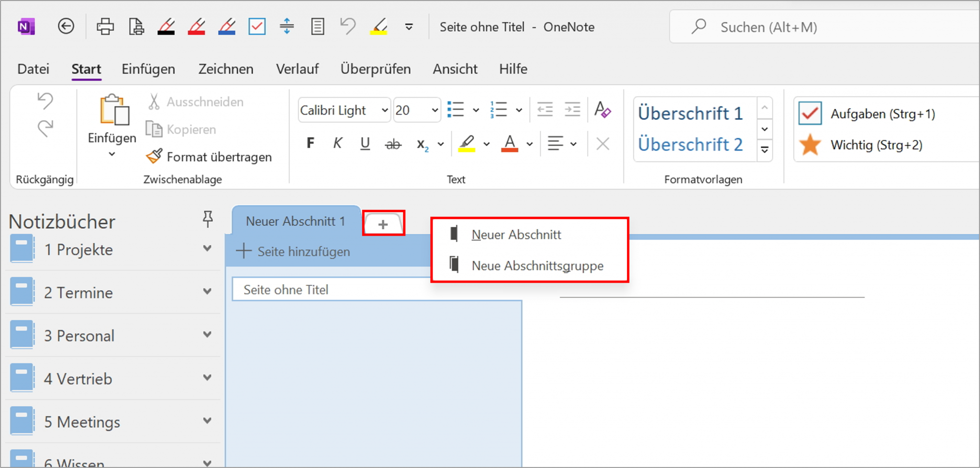The image size is (980, 468).
Task: Click the yellow highlighter icon at the top
Action: point(379,26)
